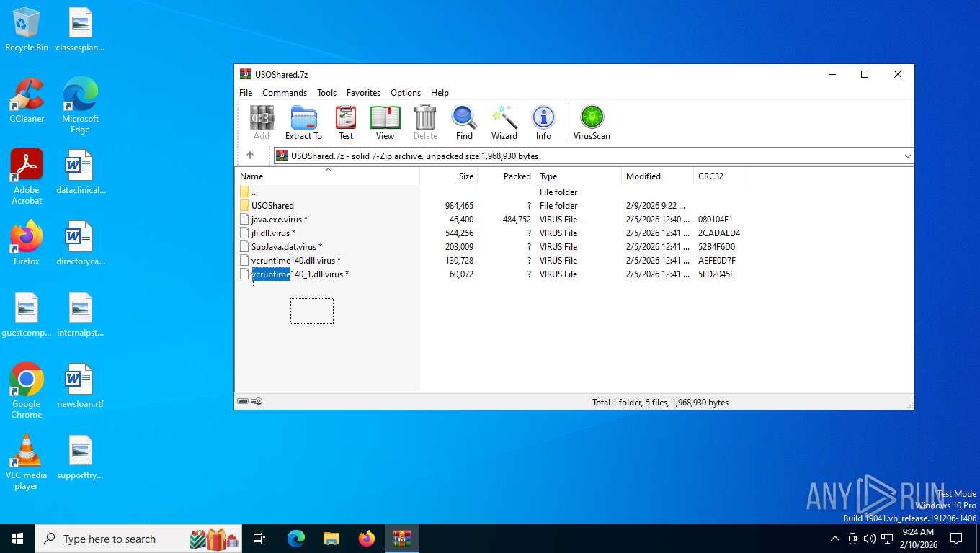Select the dataclinical desktop document
This screenshot has width=980, height=553.
point(80,172)
